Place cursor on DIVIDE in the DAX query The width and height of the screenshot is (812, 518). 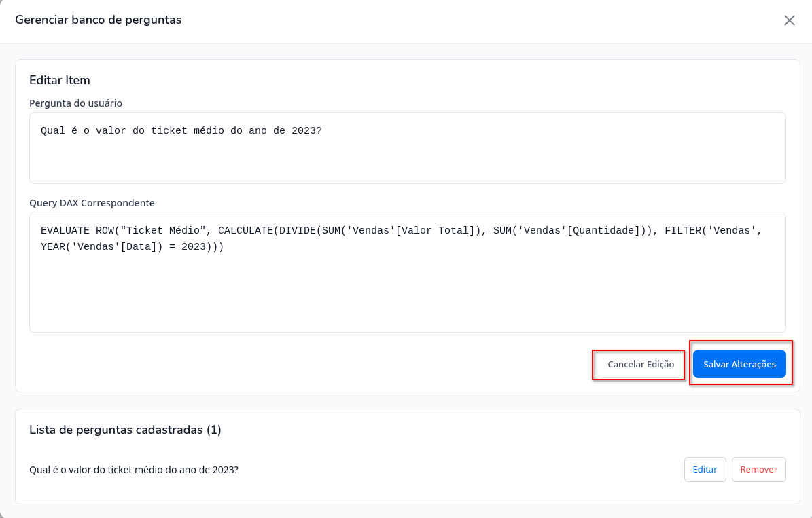click(297, 231)
